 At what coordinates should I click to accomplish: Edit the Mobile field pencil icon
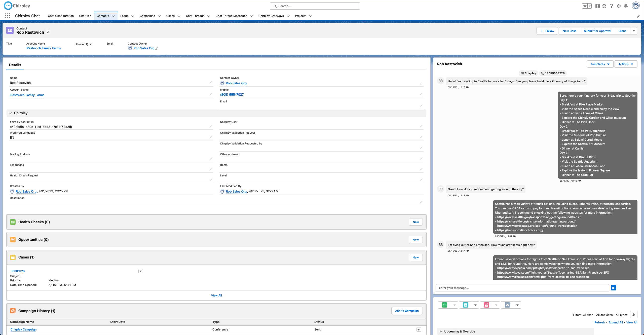421,94
